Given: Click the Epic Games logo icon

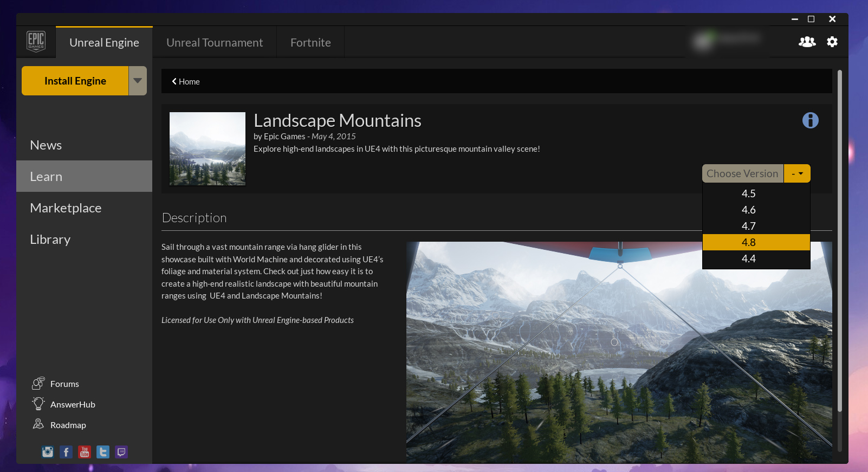Looking at the screenshot, I should 36,41.
